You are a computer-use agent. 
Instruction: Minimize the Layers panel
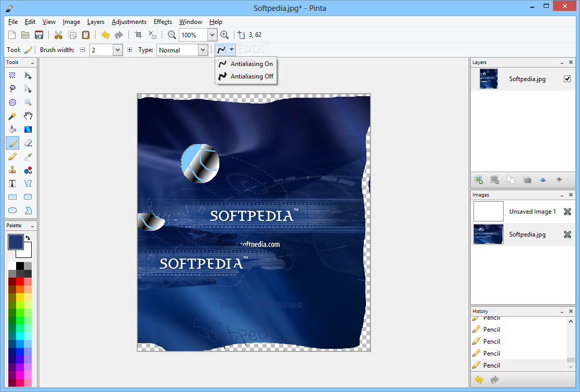pyautogui.click(x=562, y=62)
